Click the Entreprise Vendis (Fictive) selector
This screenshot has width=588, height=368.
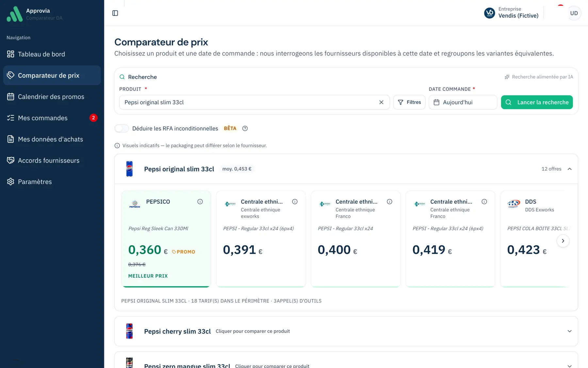pyautogui.click(x=511, y=13)
